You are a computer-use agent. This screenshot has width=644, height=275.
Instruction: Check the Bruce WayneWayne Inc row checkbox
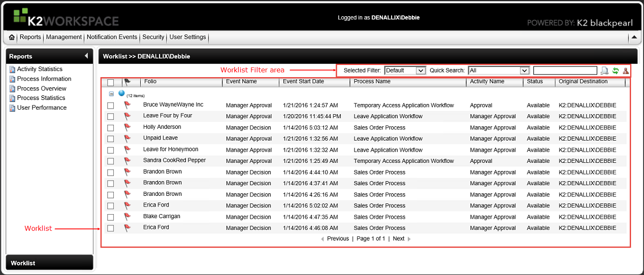(111, 106)
